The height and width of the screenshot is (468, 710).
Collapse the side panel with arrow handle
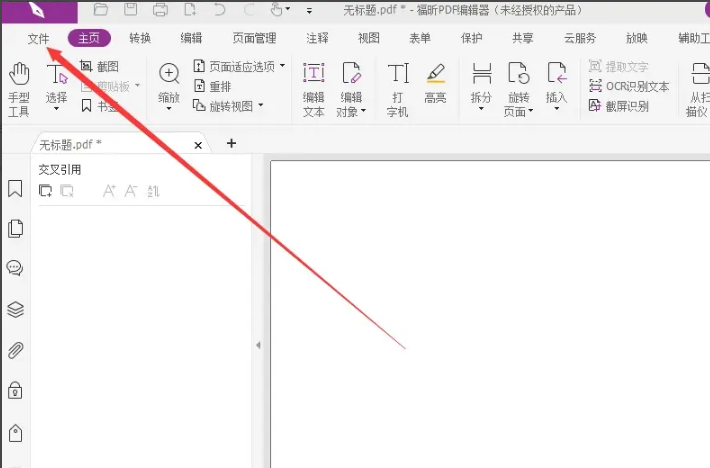point(258,345)
